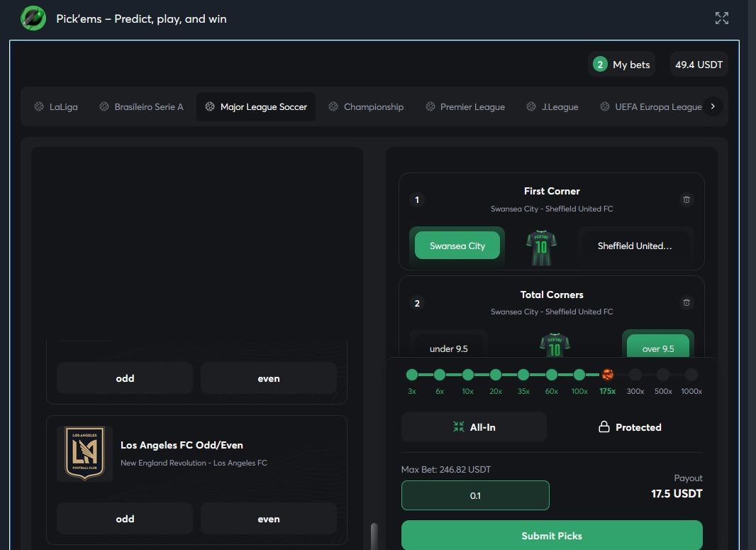Click pick number 2 badge

pyautogui.click(x=417, y=303)
